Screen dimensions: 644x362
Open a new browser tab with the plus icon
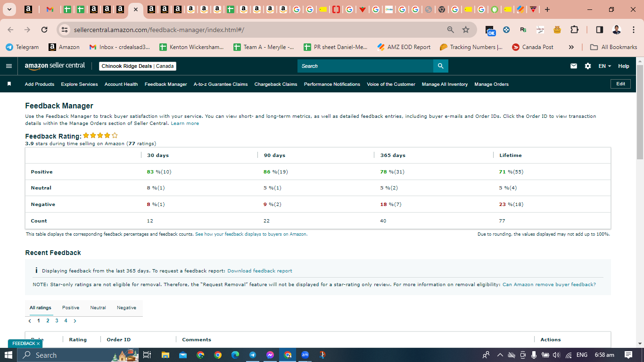(547, 9)
